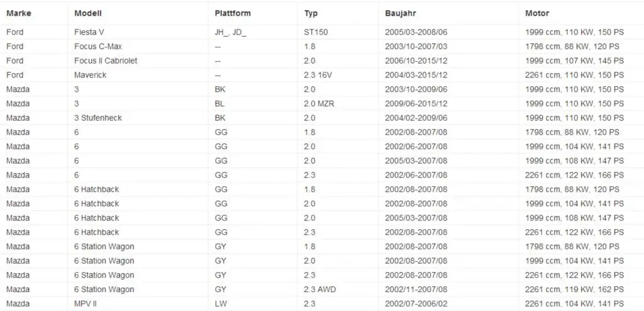Viewport: 644px width, 311px height.
Task: Click the Marke column header
Action: pyautogui.click(x=19, y=13)
